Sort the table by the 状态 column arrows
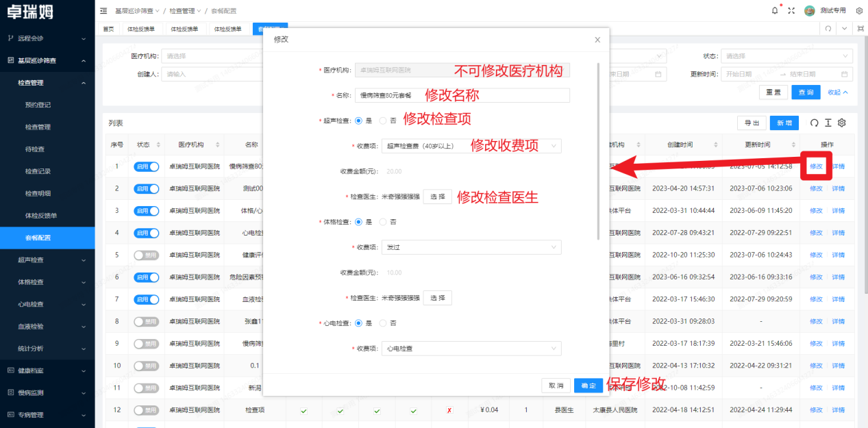Screen dimensions: 868x428 (158, 144)
